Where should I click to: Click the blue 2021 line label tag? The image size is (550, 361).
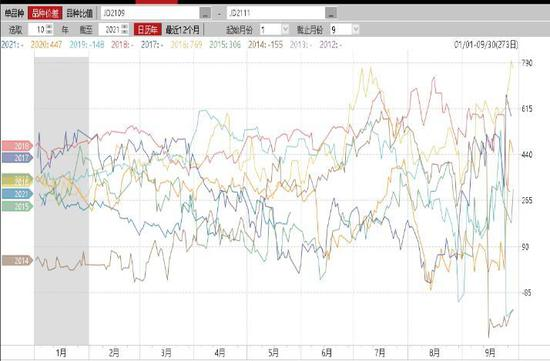(18, 193)
